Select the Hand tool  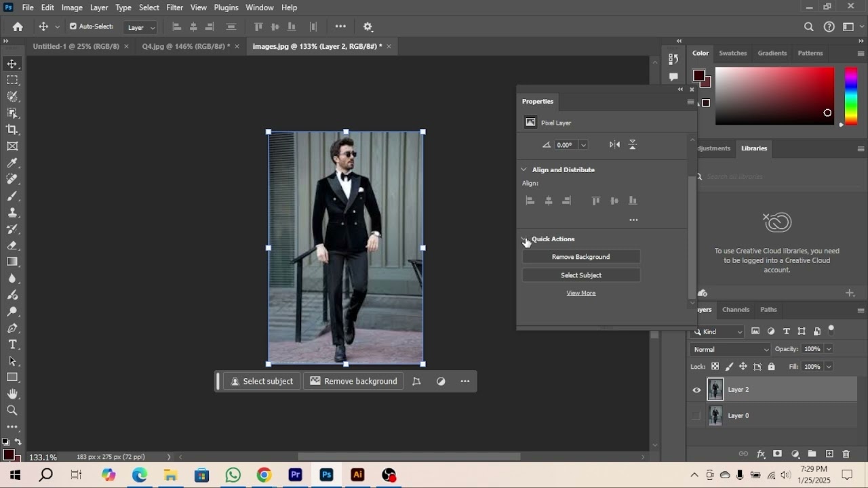tap(12, 394)
